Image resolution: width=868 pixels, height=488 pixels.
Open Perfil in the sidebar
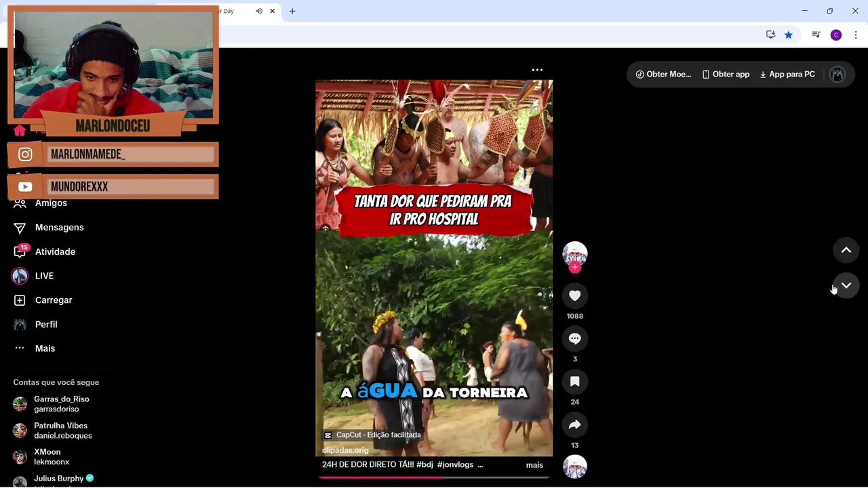[35, 325]
